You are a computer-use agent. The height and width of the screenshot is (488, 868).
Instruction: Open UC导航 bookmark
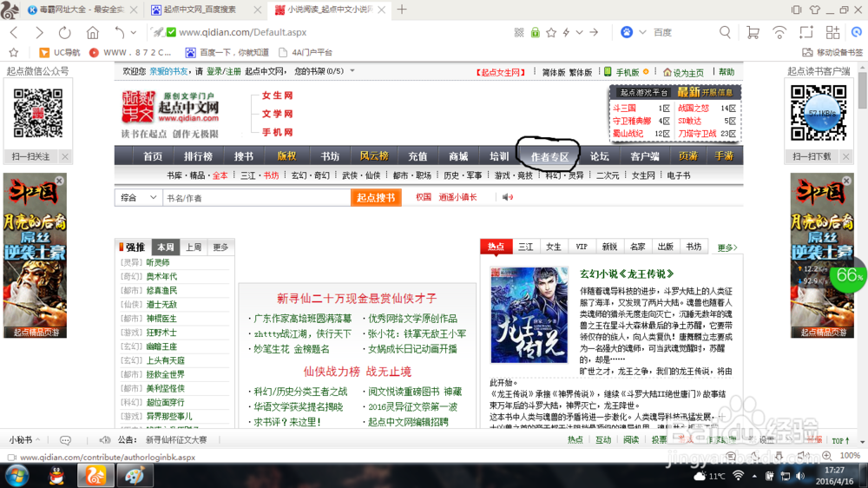click(60, 53)
